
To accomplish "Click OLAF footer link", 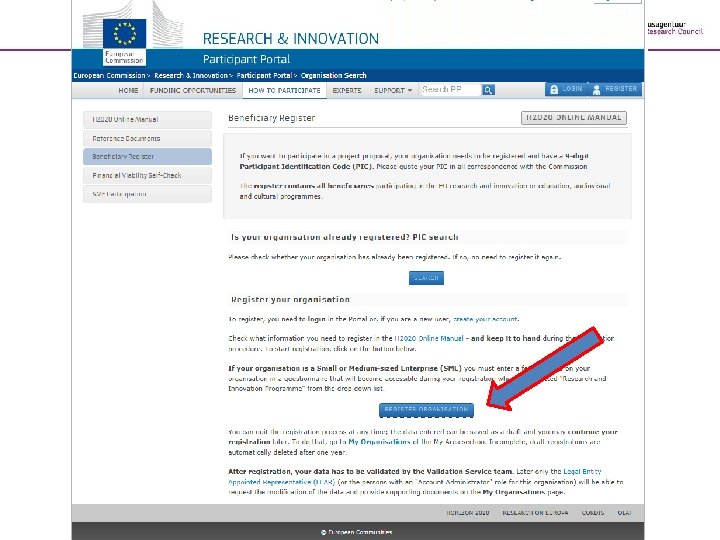I will tap(624, 513).
